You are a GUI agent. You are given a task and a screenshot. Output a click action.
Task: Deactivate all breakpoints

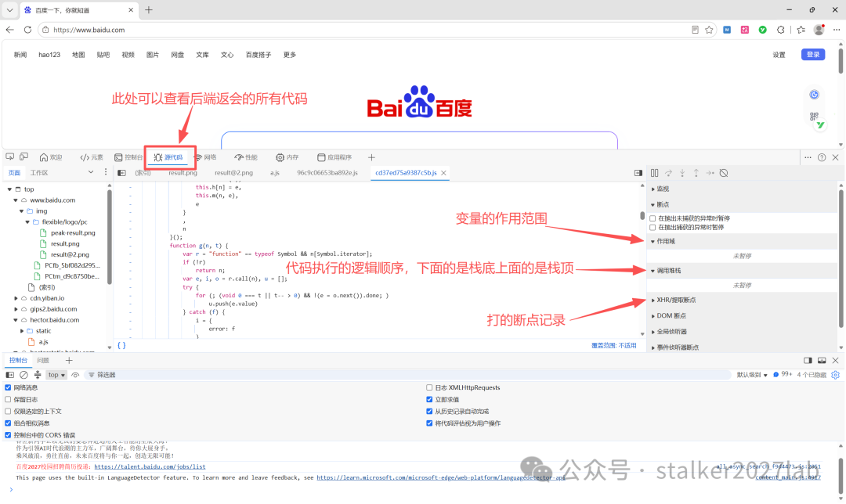point(724,173)
